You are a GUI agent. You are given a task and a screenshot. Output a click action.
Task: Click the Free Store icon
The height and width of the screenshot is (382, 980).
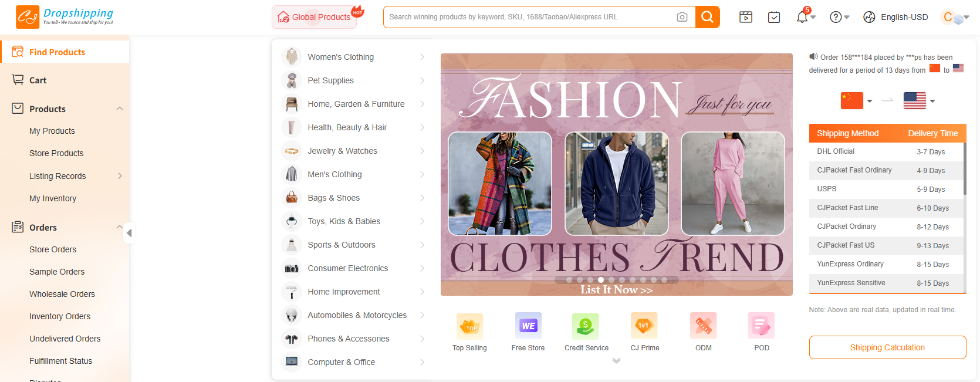528,326
